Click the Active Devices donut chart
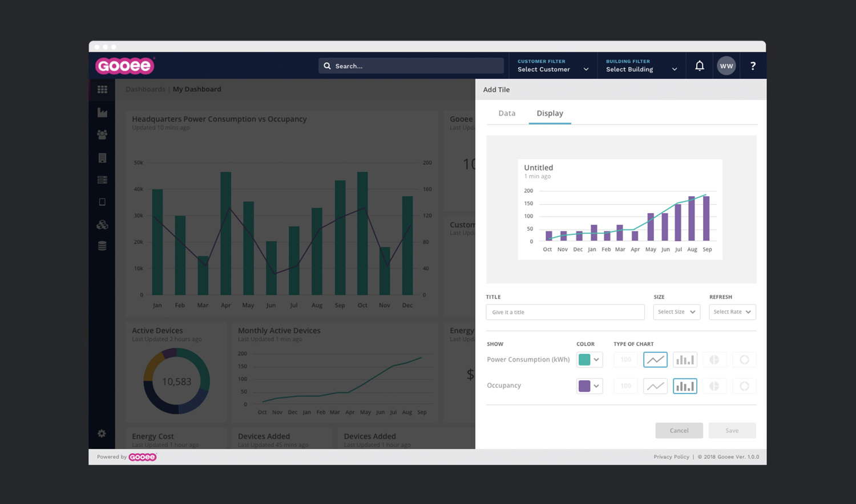Image resolution: width=856 pixels, height=504 pixels. (176, 381)
